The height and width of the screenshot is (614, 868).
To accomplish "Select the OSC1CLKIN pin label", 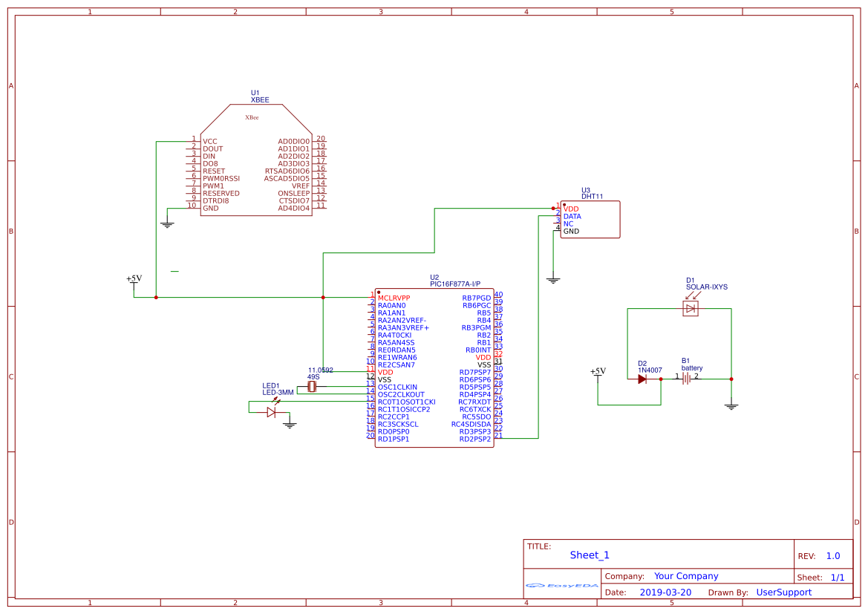I will 397,387.
